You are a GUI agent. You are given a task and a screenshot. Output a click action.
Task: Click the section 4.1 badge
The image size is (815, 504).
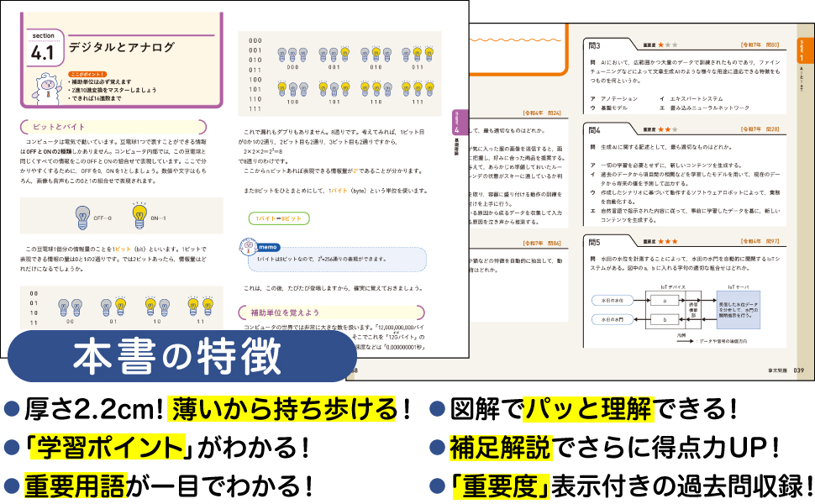point(43,49)
